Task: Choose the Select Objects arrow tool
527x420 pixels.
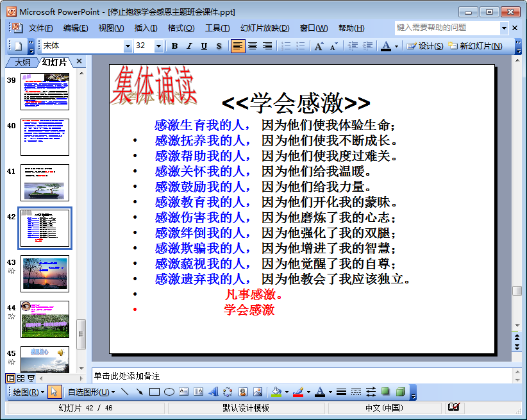Action: coord(54,392)
